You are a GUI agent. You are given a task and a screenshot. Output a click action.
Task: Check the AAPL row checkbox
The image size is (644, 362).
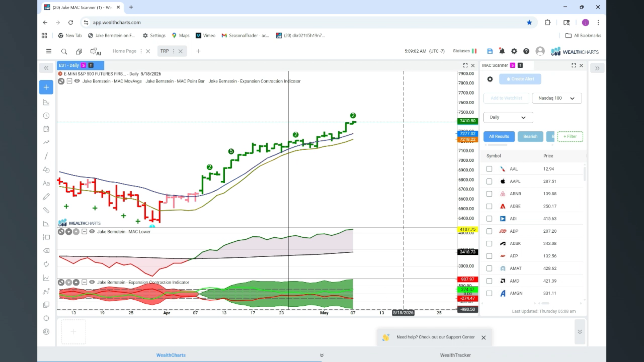coord(489,181)
